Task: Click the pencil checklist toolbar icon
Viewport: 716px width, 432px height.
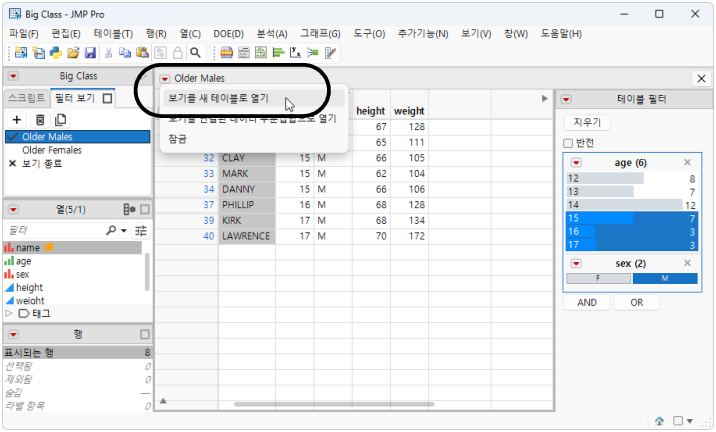Action: 330,53
